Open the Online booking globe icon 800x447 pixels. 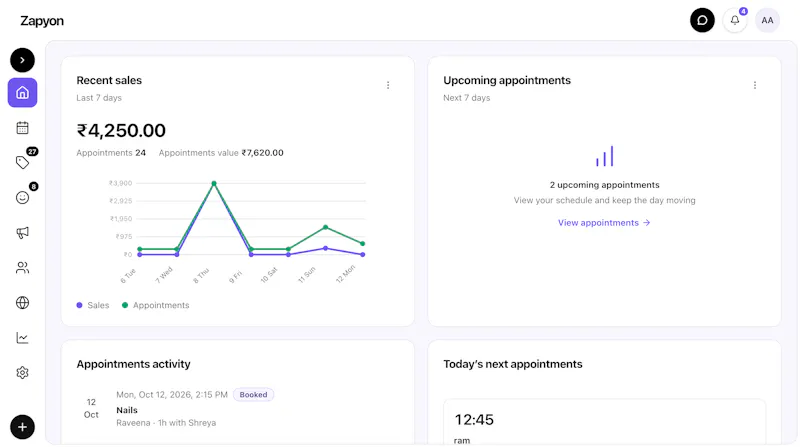coord(22,303)
